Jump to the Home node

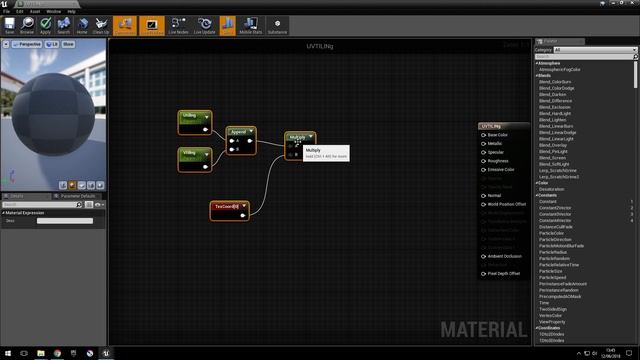click(82, 26)
